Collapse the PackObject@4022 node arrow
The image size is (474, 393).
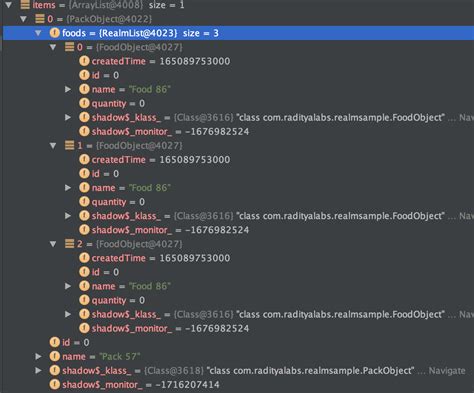(23, 19)
